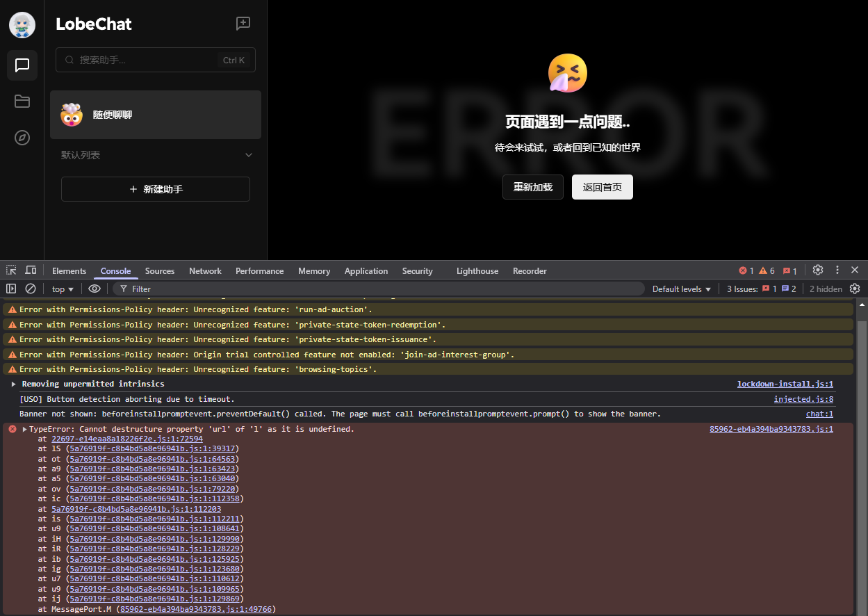Click the 重新加载 reload button
This screenshot has height=616, width=868.
tap(533, 187)
